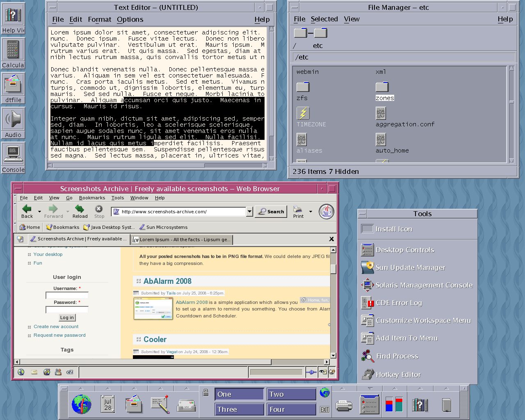Image resolution: width=525 pixels, height=420 pixels.
Task: Select the zones folder icon
Action: [382, 87]
